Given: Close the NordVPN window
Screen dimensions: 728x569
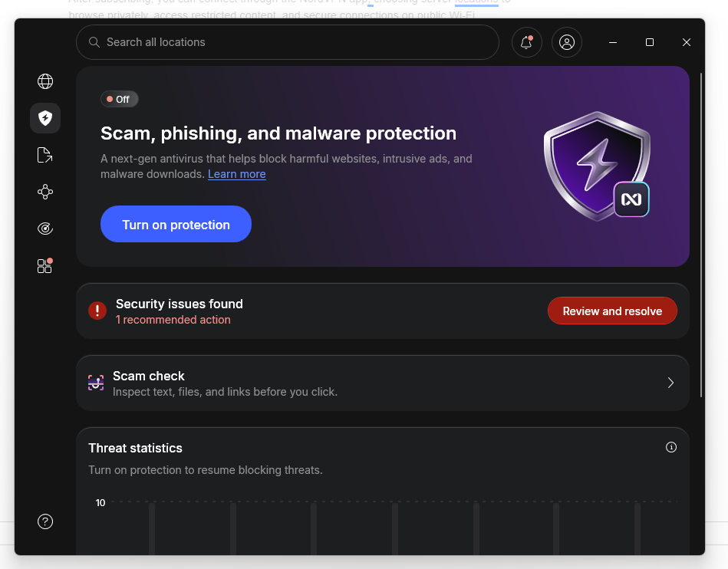Looking at the screenshot, I should coord(687,42).
